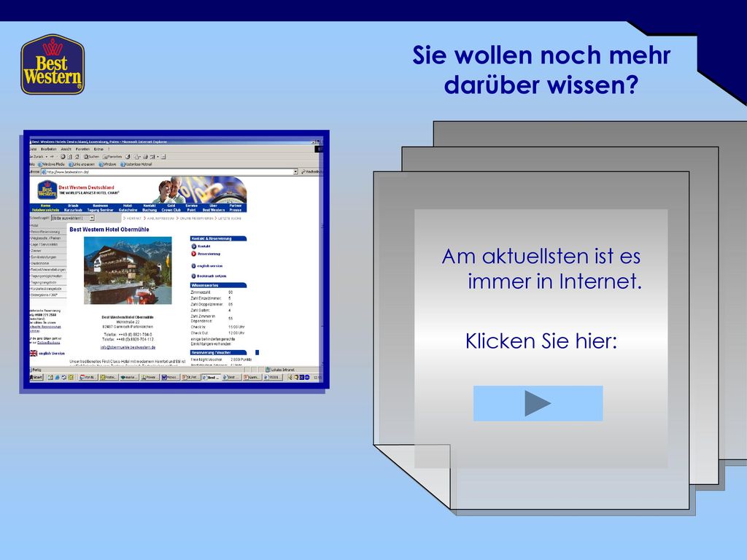The image size is (747, 560).
Task: Click the browser Stop icon
Action: pos(63,157)
